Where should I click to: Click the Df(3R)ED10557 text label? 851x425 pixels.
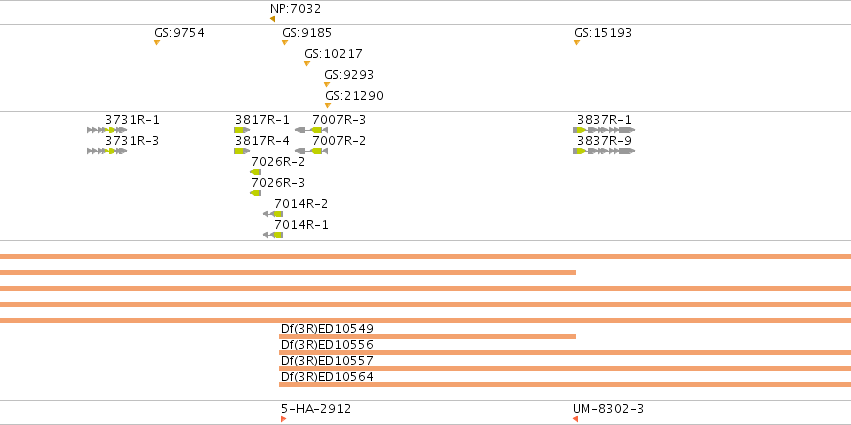[x=327, y=360]
